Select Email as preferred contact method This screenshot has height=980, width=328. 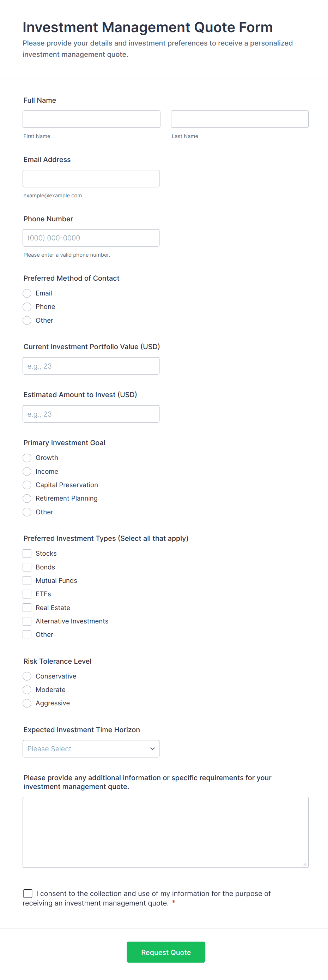pyautogui.click(x=27, y=293)
